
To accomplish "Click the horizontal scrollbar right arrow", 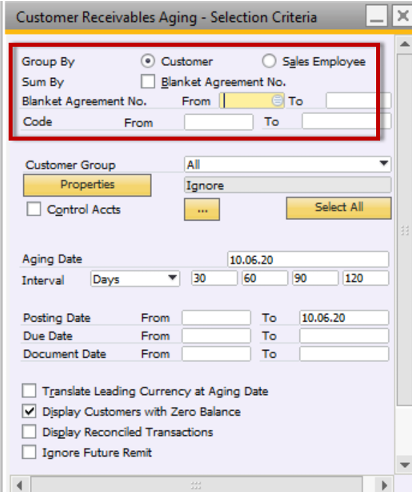I will pos(384,485).
